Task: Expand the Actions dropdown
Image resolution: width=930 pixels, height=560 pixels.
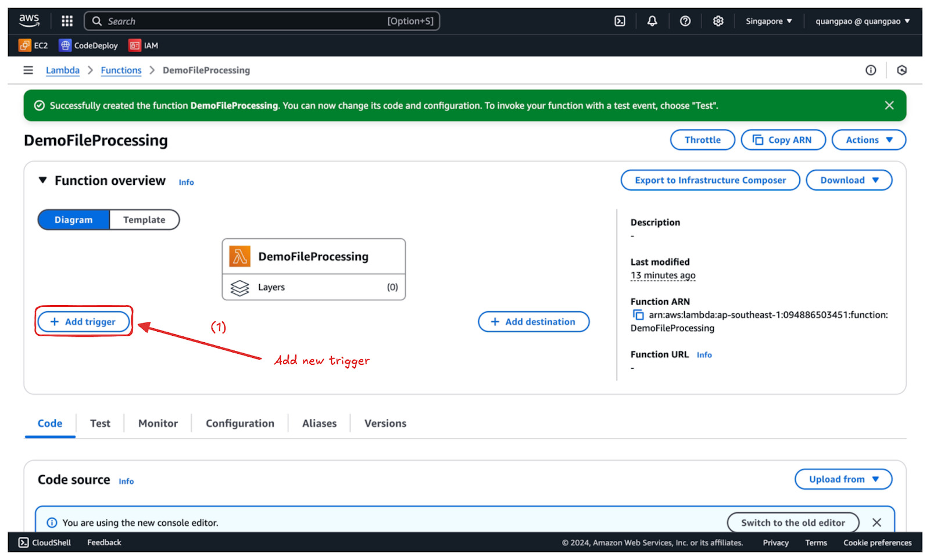Action: click(869, 140)
